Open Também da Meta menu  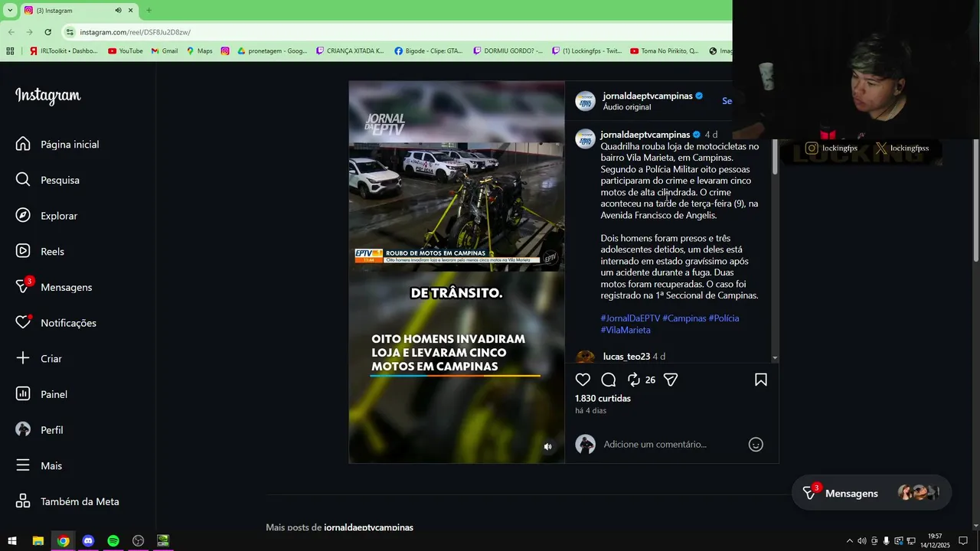67,501
